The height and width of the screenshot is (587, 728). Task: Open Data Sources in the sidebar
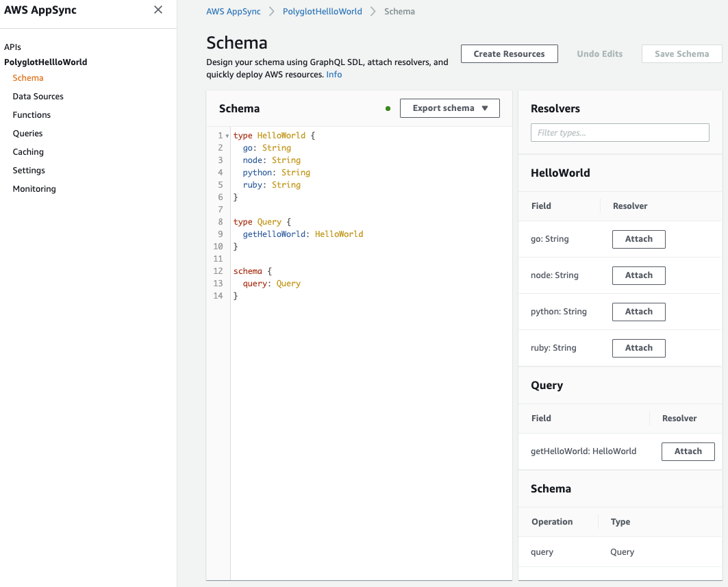(x=38, y=97)
